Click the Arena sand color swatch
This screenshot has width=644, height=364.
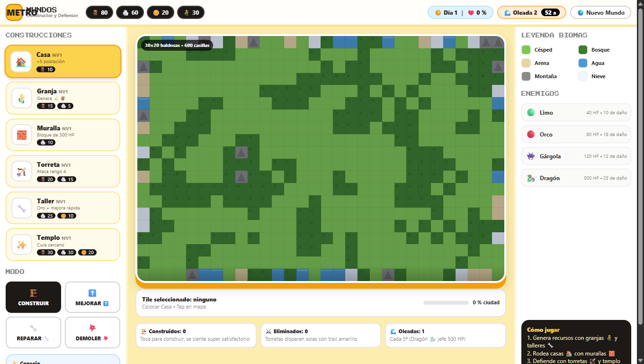[526, 63]
